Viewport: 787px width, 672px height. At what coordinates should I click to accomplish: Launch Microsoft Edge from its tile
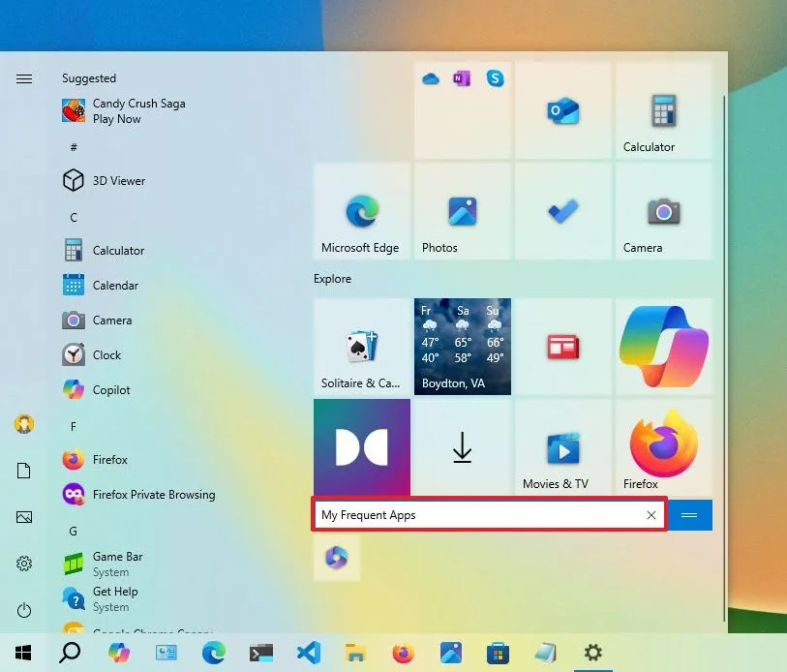[x=362, y=210]
